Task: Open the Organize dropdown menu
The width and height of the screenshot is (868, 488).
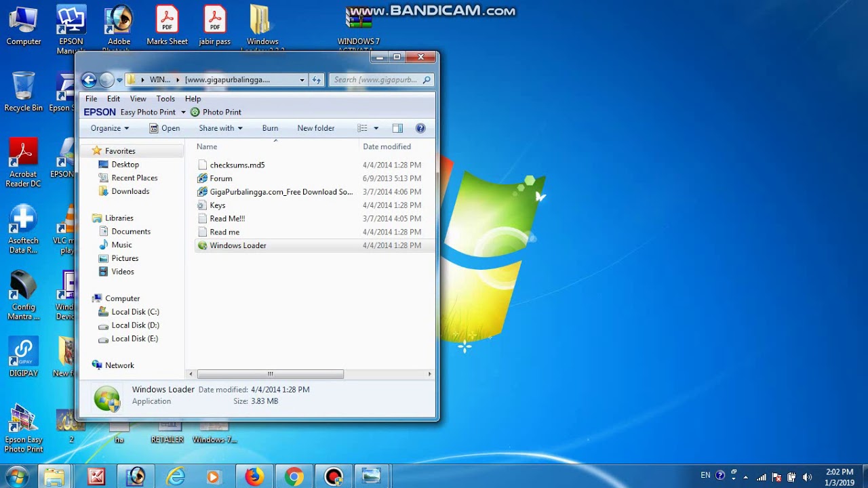Action: (109, 128)
